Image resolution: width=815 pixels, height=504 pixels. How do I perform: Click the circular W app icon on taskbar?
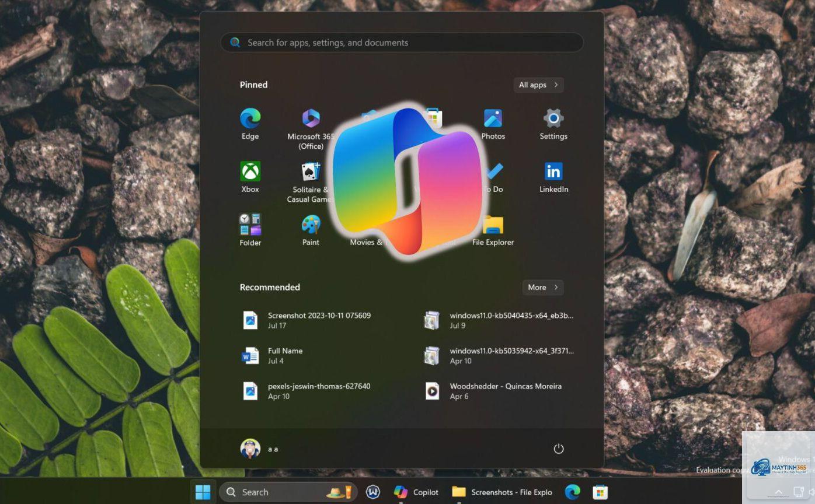pyautogui.click(x=373, y=492)
